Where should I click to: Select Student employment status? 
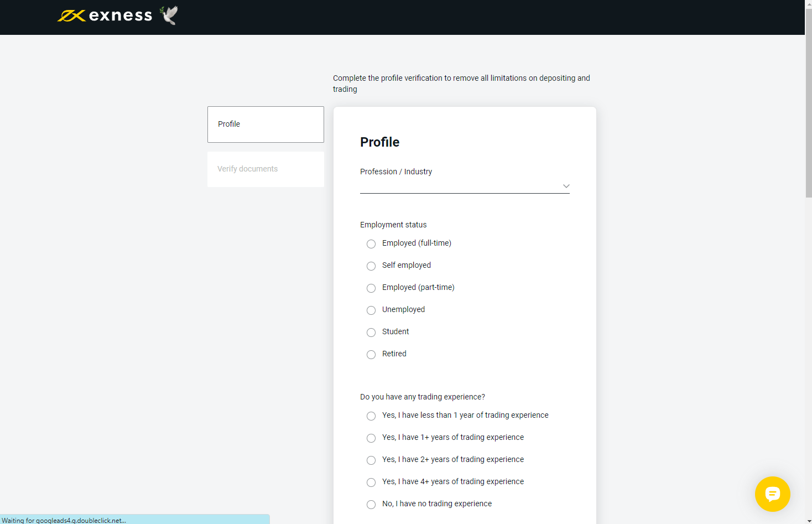(371, 333)
